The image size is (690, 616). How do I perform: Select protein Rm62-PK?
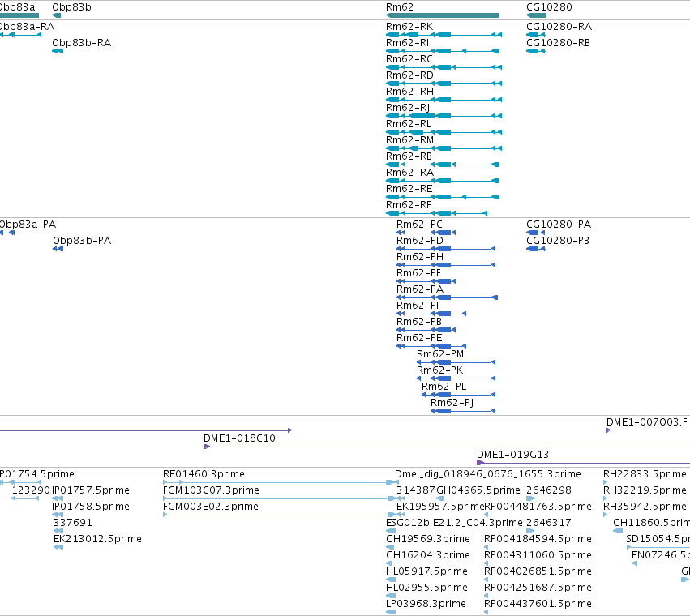pyautogui.click(x=456, y=379)
